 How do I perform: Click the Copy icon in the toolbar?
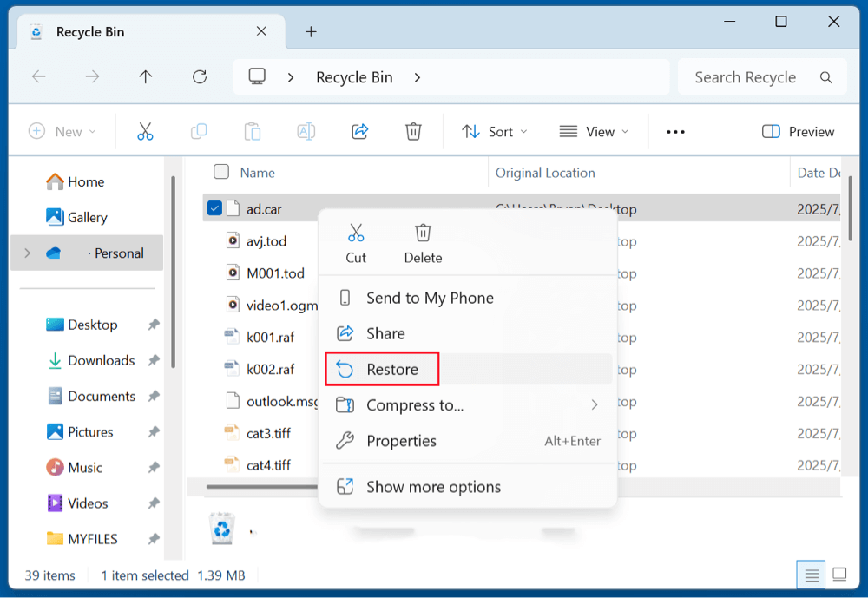tap(199, 131)
